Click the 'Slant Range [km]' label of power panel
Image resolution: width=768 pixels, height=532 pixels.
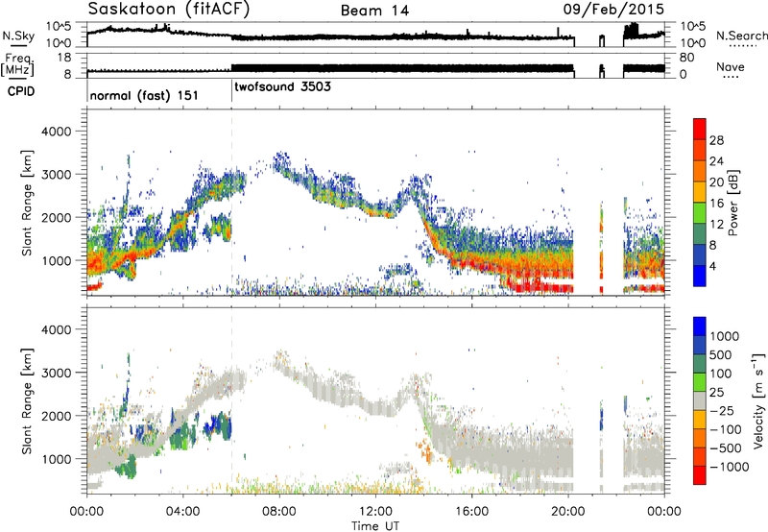(x=27, y=203)
